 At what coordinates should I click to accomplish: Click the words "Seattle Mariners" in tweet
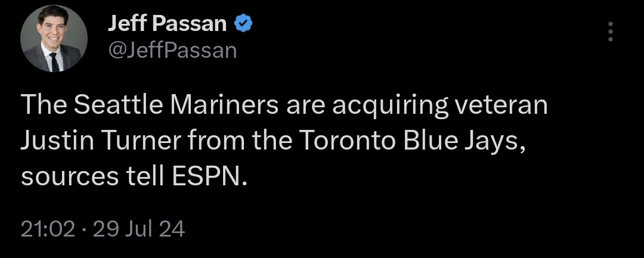172,106
